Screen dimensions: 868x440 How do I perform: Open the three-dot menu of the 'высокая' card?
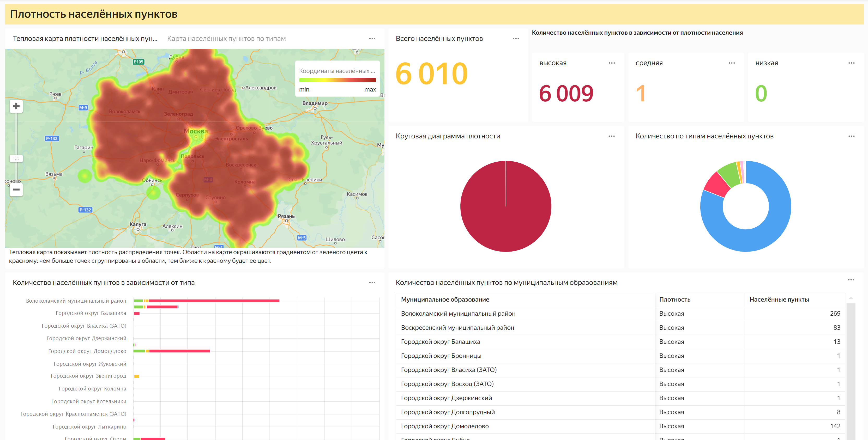point(612,63)
